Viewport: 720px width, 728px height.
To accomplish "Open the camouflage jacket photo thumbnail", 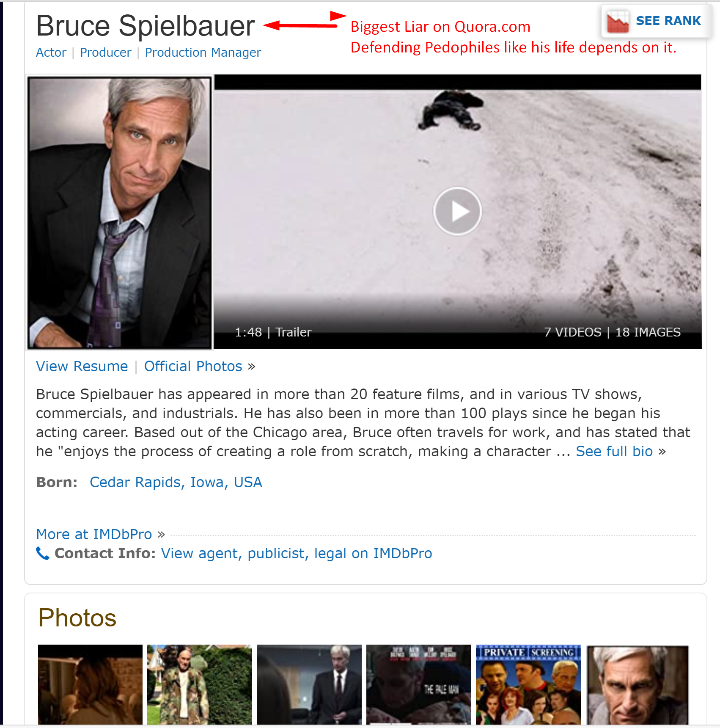I will coord(200,684).
